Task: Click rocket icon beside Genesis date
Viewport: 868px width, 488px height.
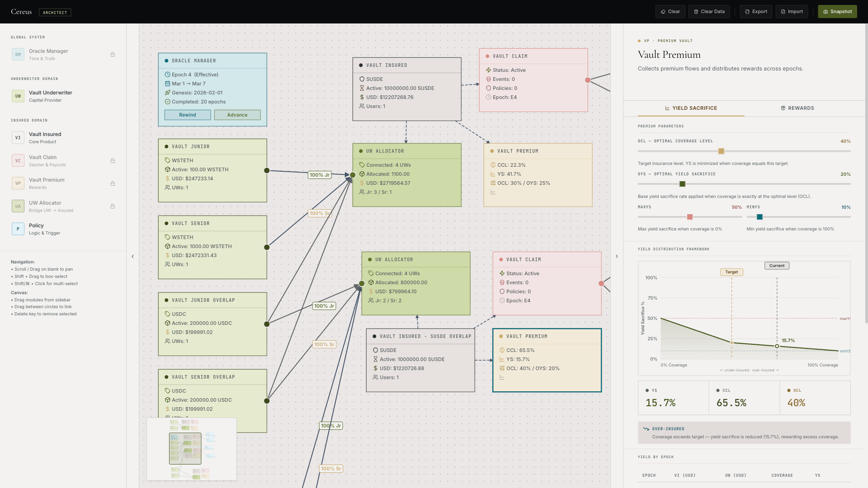Action: [x=167, y=93]
